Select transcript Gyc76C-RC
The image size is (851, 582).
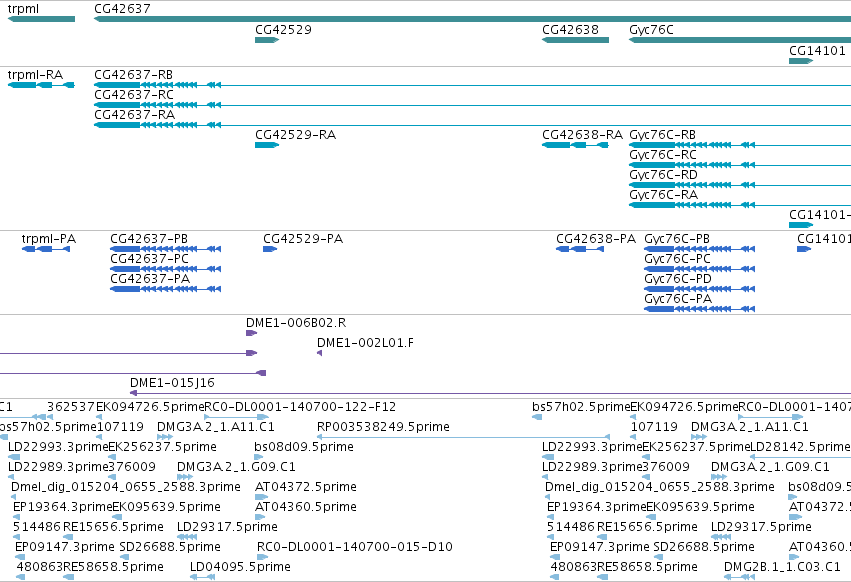pyautogui.click(x=663, y=155)
